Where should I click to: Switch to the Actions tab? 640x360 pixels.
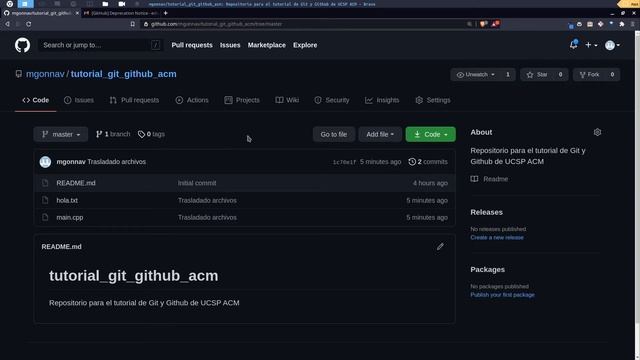click(x=192, y=100)
